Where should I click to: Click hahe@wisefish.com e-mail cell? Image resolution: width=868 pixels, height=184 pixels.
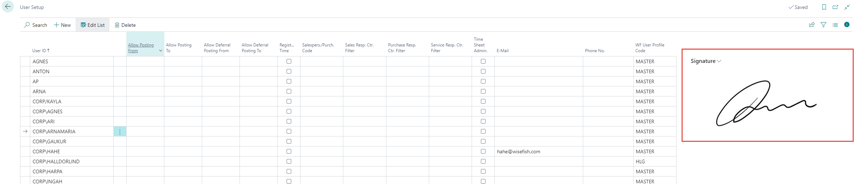(x=519, y=151)
